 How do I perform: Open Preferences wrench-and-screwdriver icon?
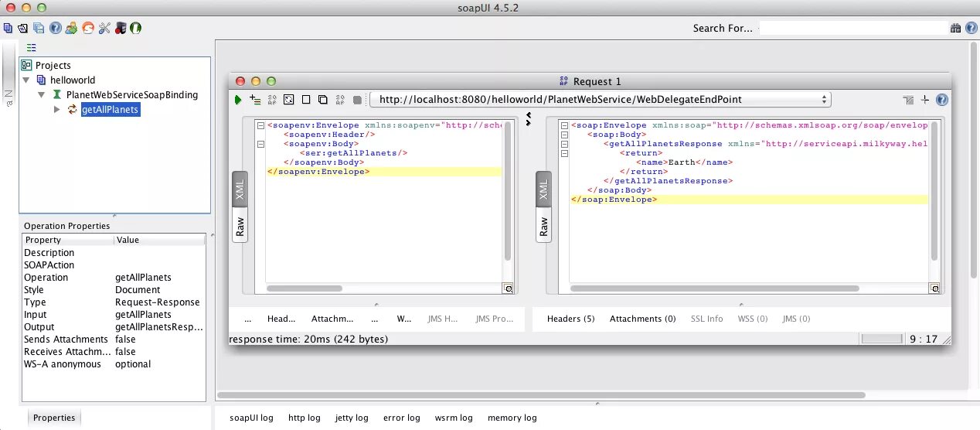click(104, 28)
